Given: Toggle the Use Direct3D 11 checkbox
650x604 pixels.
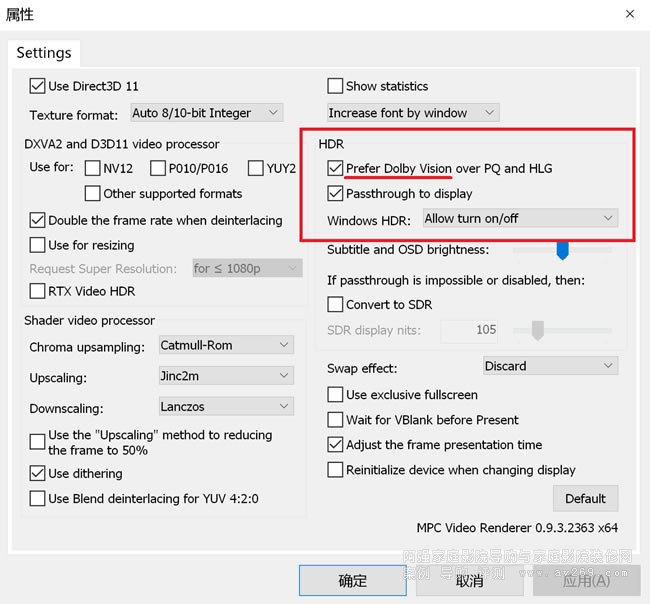Looking at the screenshot, I should pyautogui.click(x=38, y=86).
